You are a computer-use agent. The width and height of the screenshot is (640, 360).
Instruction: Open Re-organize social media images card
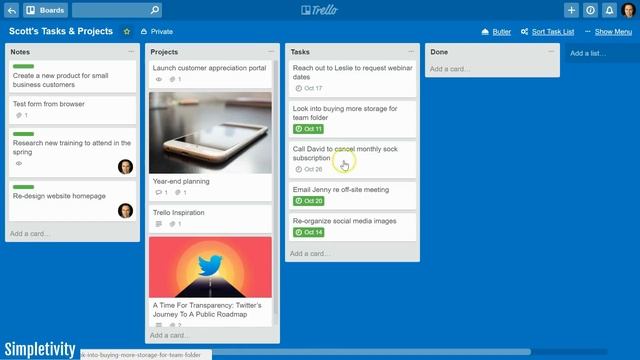point(352,227)
